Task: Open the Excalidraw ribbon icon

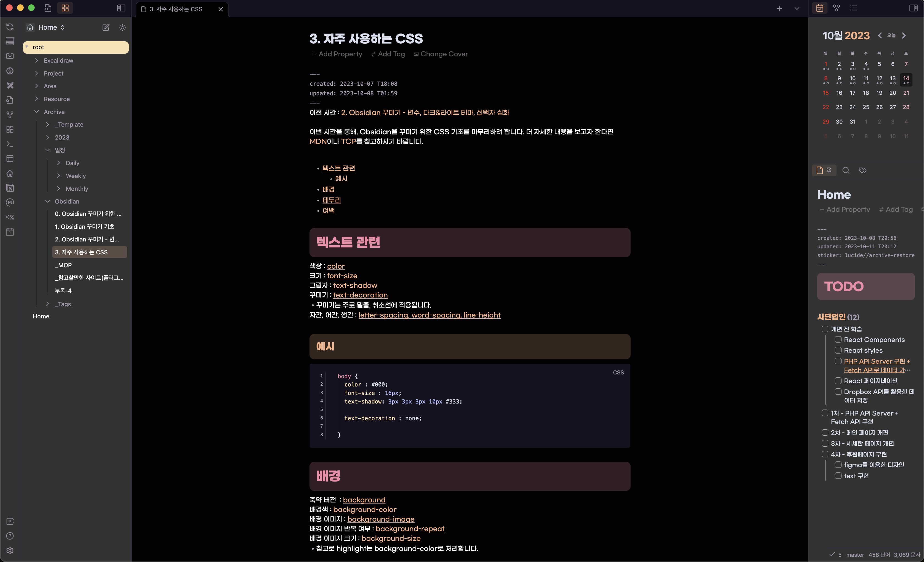Action: [x=10, y=85]
